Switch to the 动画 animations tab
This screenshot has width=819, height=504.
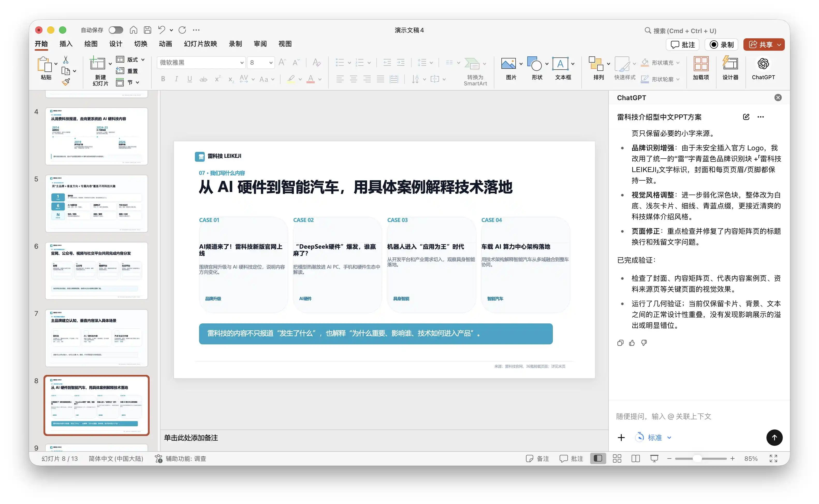(x=165, y=44)
